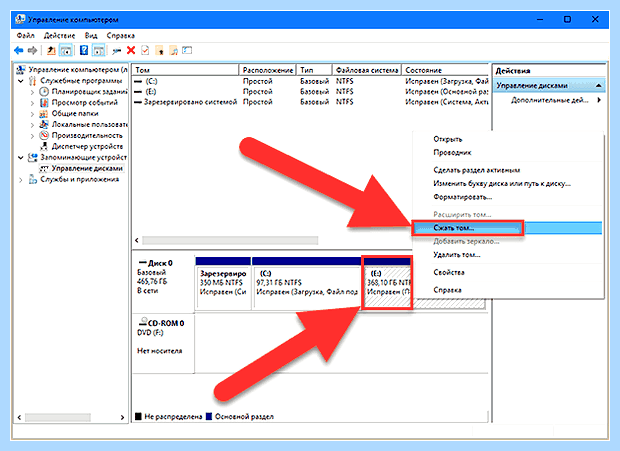This screenshot has width=620, height=451.
Task: Click the connect/refresh plug toolbar icon
Action: pyautogui.click(x=116, y=51)
